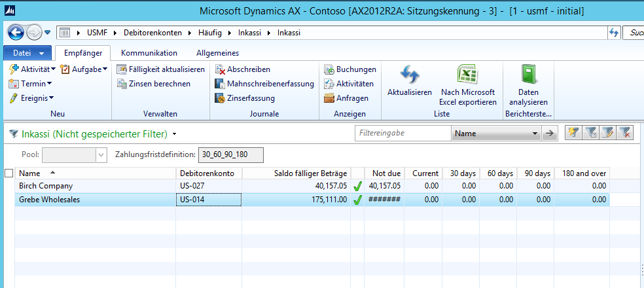Open the Datei menu
The image size is (644, 288).
coord(27,53)
